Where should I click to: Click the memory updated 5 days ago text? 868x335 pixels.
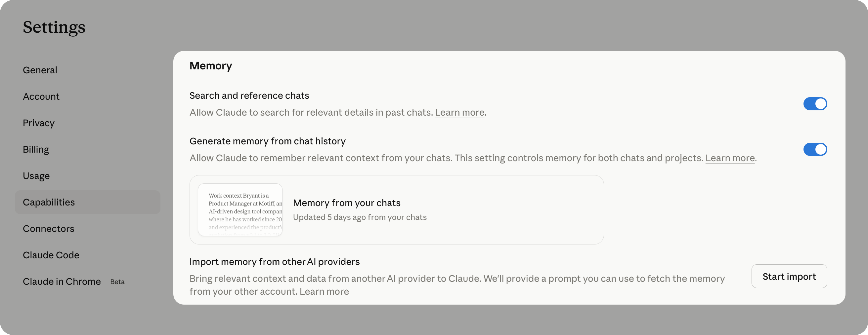click(360, 217)
